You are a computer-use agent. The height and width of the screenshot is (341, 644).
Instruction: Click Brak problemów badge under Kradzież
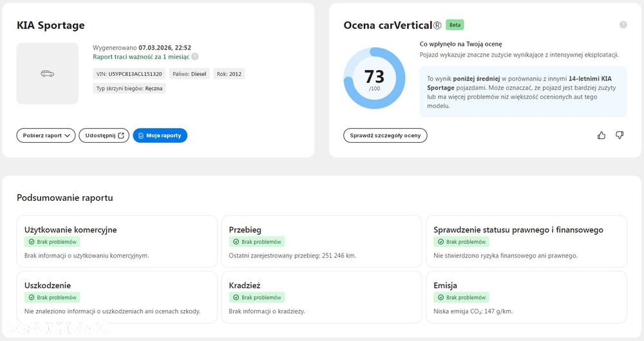pyautogui.click(x=257, y=297)
